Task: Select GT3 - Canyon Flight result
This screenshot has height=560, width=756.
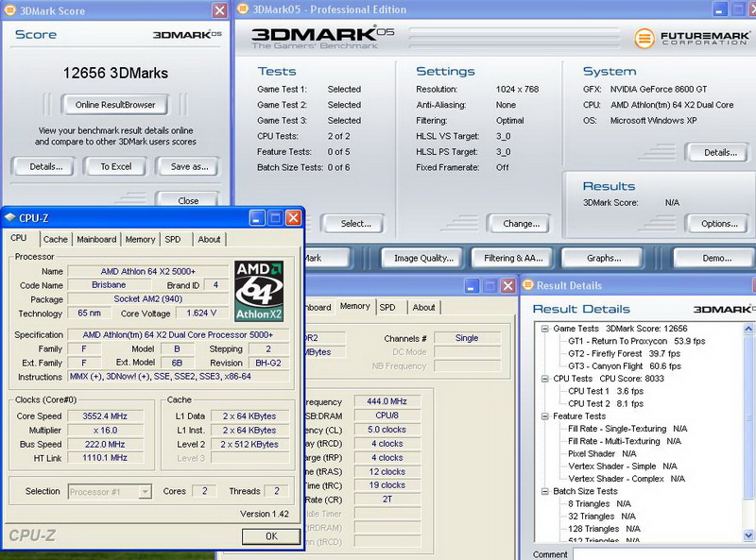Action: 625,366
